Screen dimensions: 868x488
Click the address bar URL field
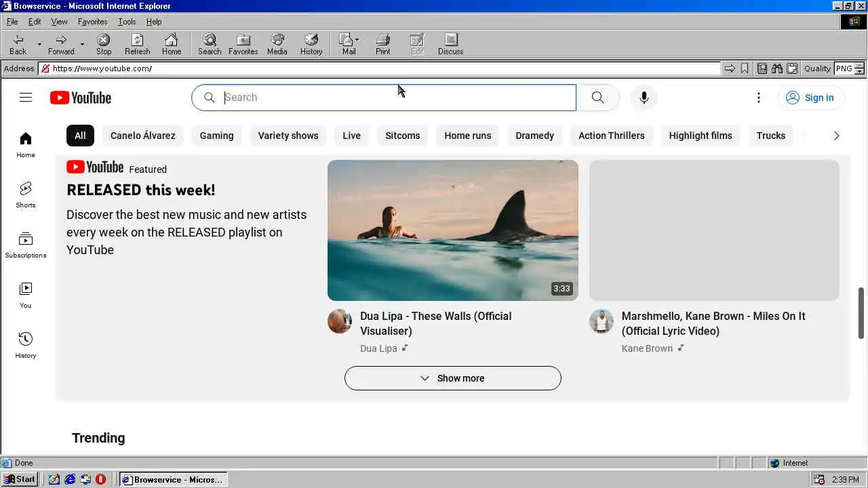pyautogui.click(x=380, y=68)
